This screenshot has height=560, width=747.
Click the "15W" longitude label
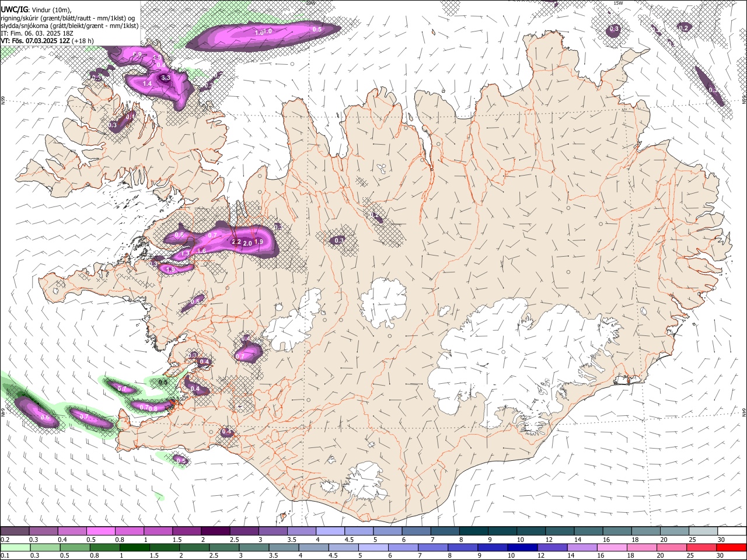(619, 3)
